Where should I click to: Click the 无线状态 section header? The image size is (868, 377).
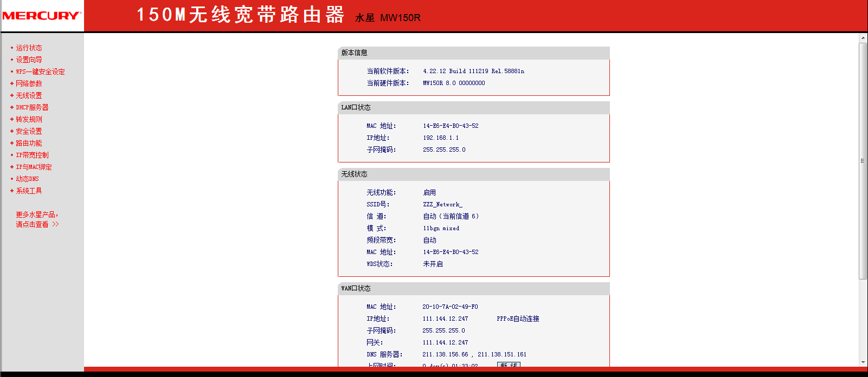point(474,174)
